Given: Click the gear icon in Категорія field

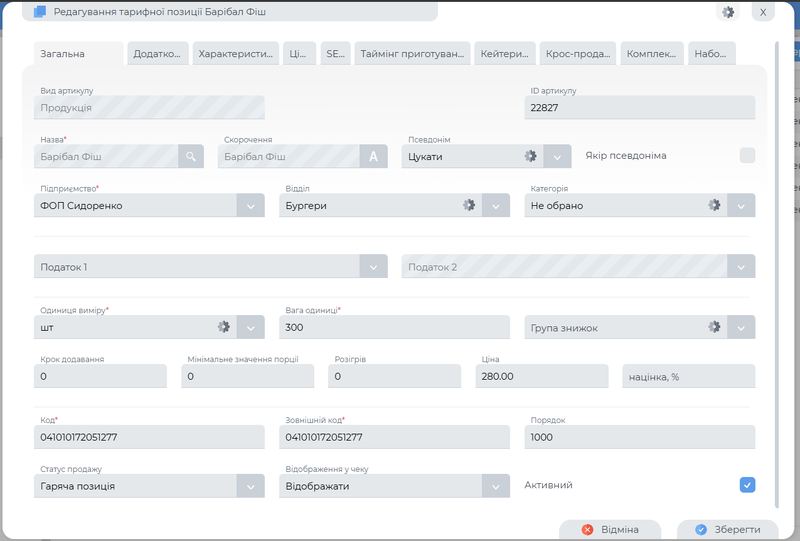Looking at the screenshot, I should pyautogui.click(x=714, y=205).
